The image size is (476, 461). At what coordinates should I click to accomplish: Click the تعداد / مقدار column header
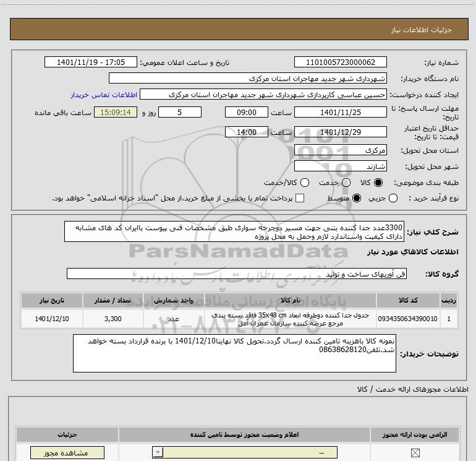113,300
